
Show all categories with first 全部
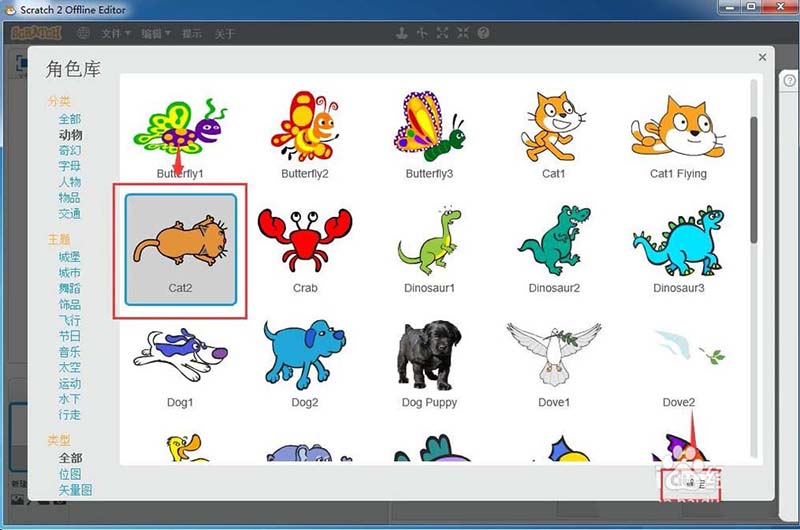[70, 119]
